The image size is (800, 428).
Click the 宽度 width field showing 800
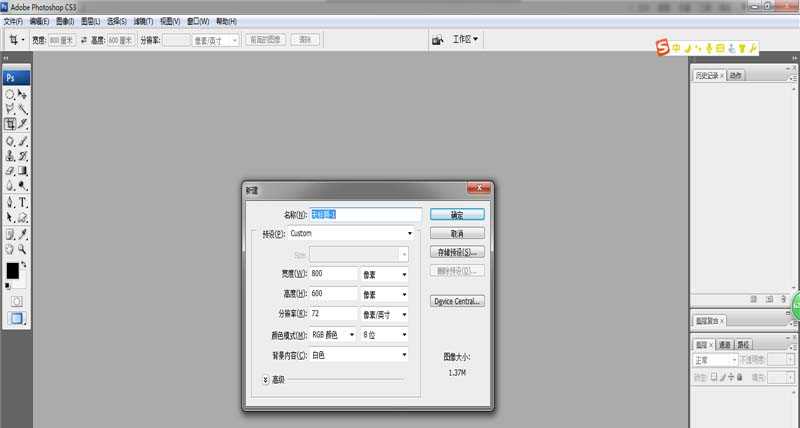click(332, 274)
